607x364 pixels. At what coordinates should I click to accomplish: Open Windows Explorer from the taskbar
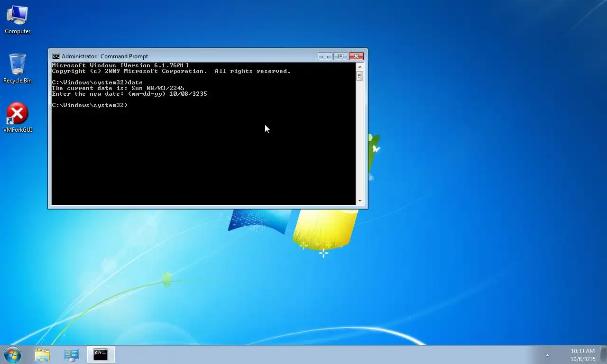pos(42,355)
